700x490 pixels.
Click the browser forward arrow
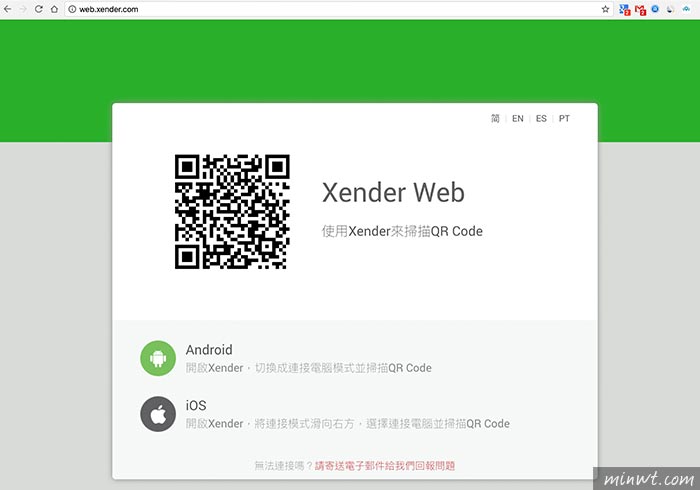(23, 9)
